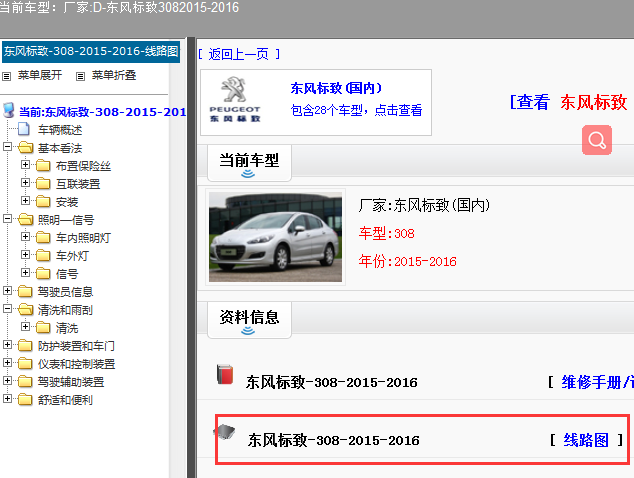The width and height of the screenshot is (634, 478).
Task: Select 当前:东风标致-308-2015 root tree item
Action: click(103, 112)
